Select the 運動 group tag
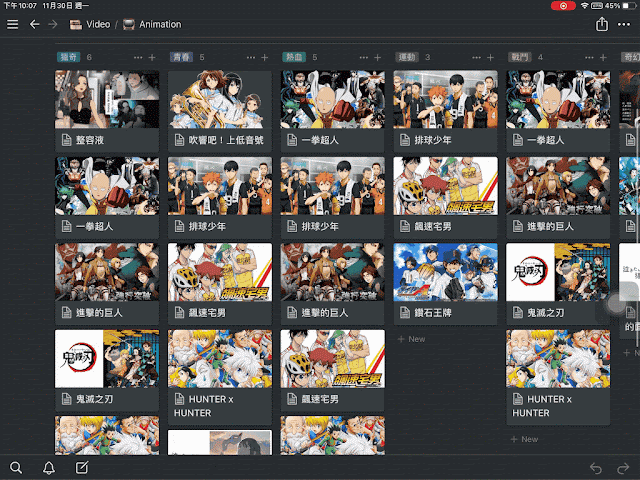This screenshot has width=640, height=480. (x=407, y=57)
